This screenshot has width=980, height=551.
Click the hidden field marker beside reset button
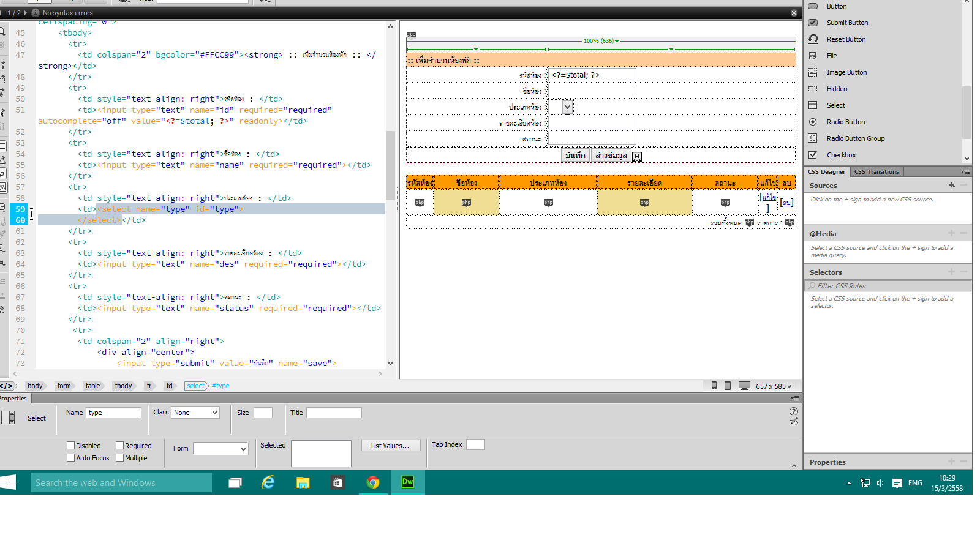point(637,156)
